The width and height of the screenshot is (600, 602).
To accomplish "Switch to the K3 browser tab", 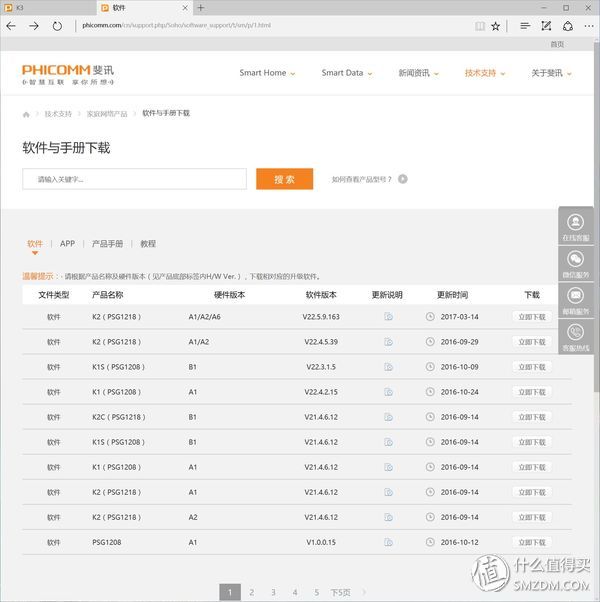I will [x=48, y=8].
